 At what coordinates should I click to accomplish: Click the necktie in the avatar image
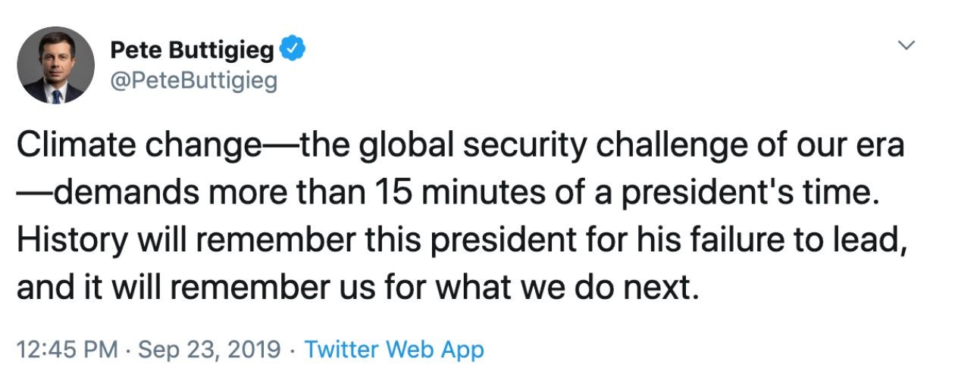tap(56, 95)
